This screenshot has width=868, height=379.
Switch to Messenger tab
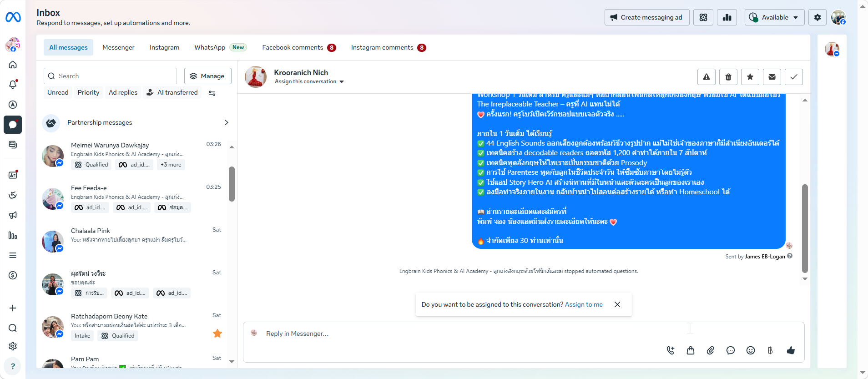118,47
